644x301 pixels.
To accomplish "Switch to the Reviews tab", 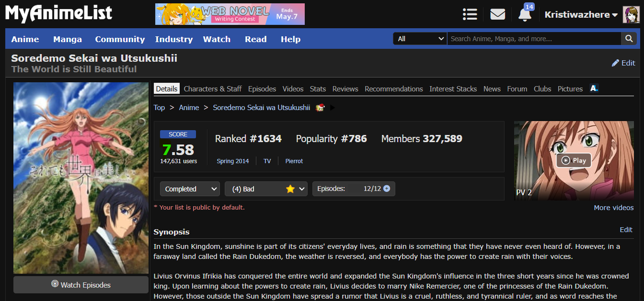I will tap(345, 88).
